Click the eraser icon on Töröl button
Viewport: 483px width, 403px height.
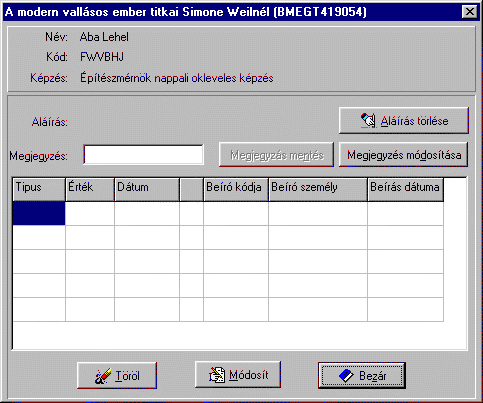[103, 376]
